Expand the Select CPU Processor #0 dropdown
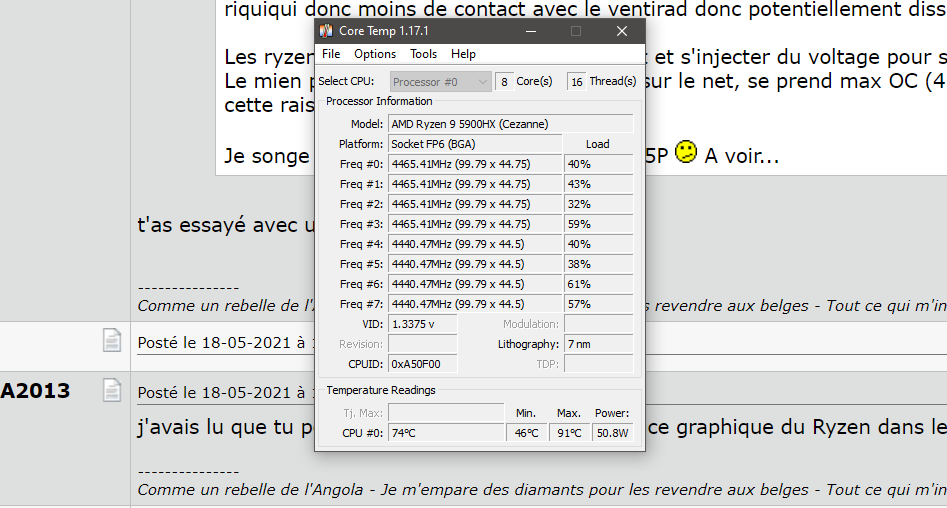Screen dimensions: 947x508 coord(440,82)
